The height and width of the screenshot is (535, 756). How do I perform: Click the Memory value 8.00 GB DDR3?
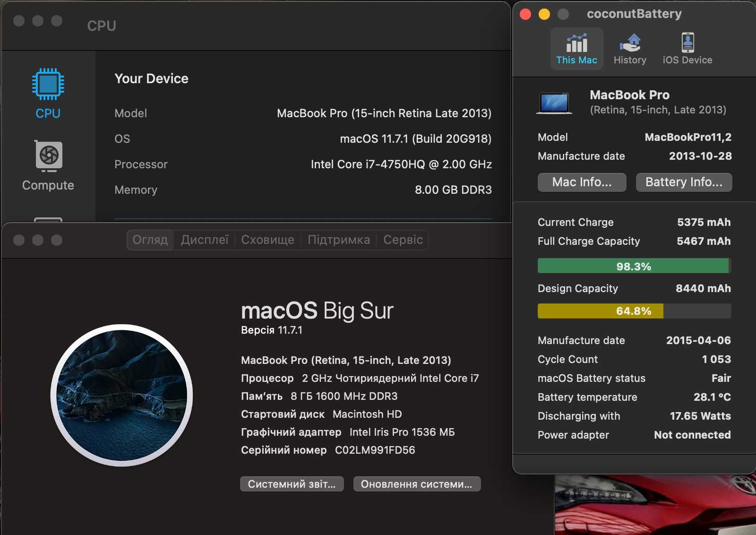pos(453,190)
